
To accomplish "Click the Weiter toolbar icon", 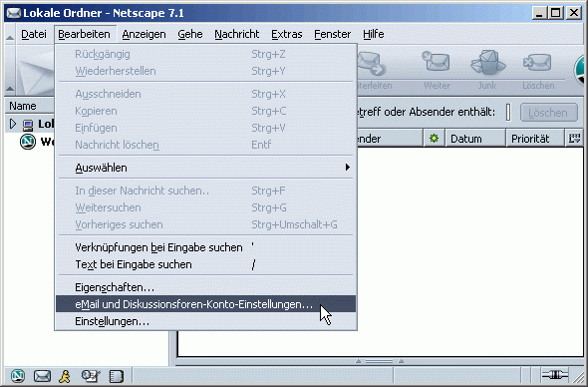I will (x=437, y=62).
